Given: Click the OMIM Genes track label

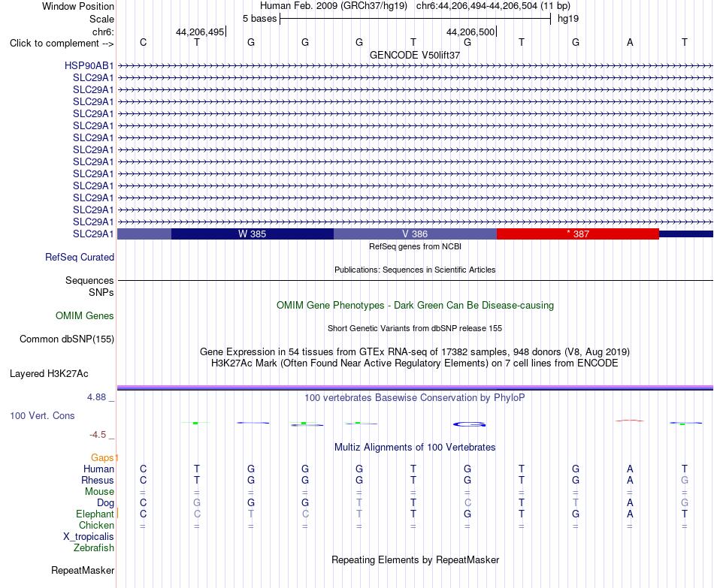Looking at the screenshot, I should tap(84, 315).
